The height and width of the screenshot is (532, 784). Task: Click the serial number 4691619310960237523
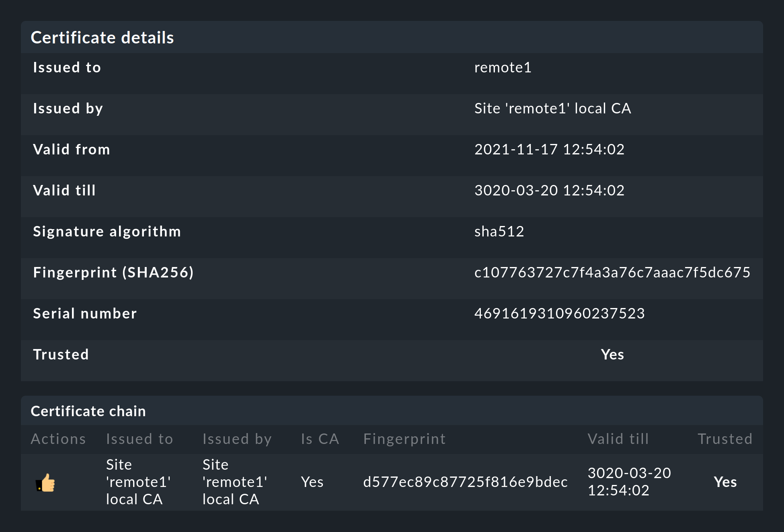559,314
